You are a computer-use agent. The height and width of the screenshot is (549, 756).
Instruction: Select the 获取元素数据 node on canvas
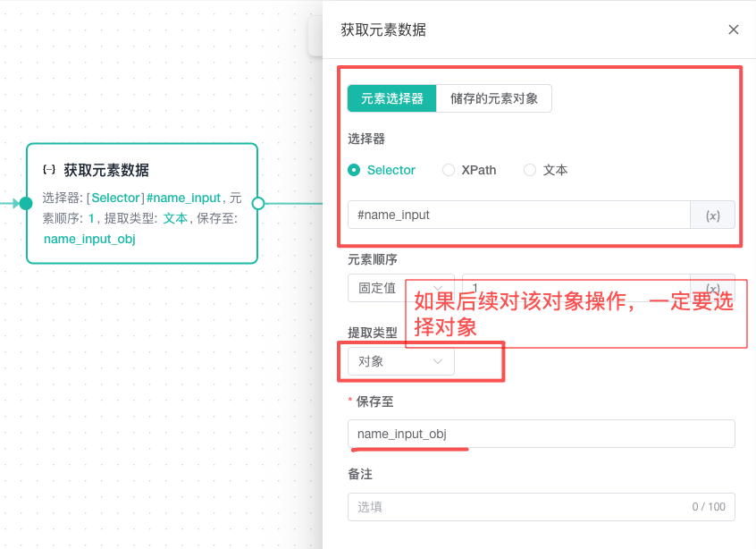pyautogui.click(x=142, y=203)
